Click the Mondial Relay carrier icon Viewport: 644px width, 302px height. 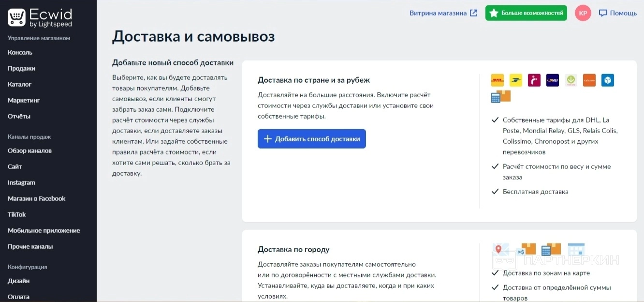click(x=534, y=80)
